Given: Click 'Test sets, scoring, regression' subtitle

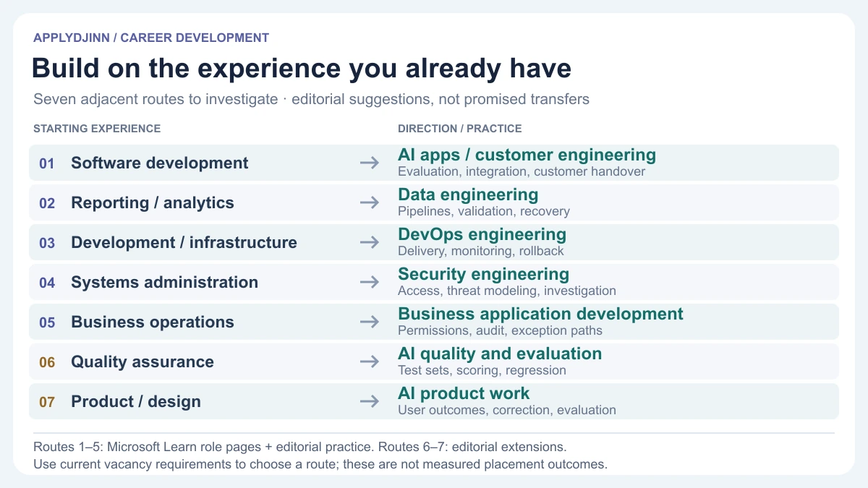Looking at the screenshot, I should coord(482,371).
